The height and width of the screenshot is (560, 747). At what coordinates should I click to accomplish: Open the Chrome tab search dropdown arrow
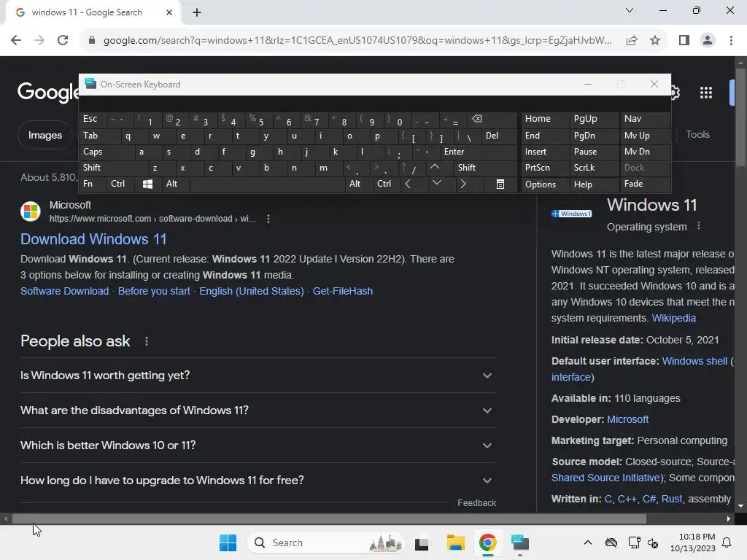tap(630, 10)
